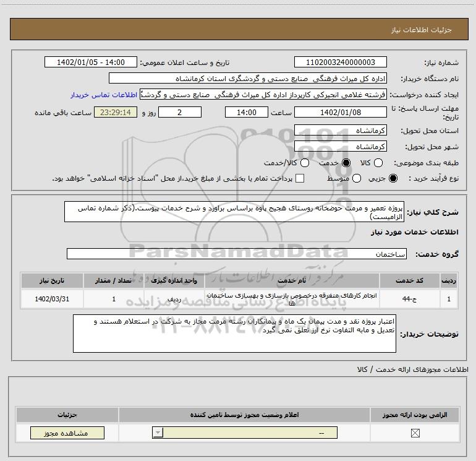Click the تعداد / مقدار column header
Screen dimensions: 476x461
[114, 280]
